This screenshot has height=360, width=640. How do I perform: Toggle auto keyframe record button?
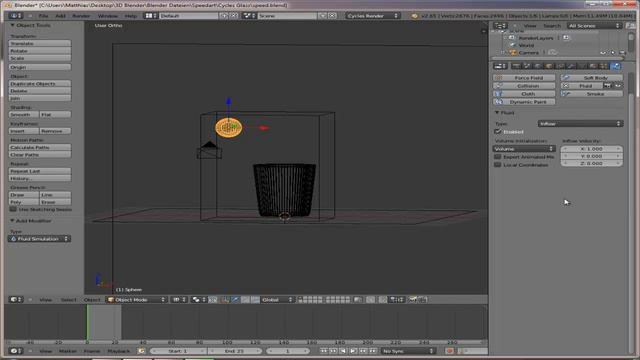click(450, 351)
